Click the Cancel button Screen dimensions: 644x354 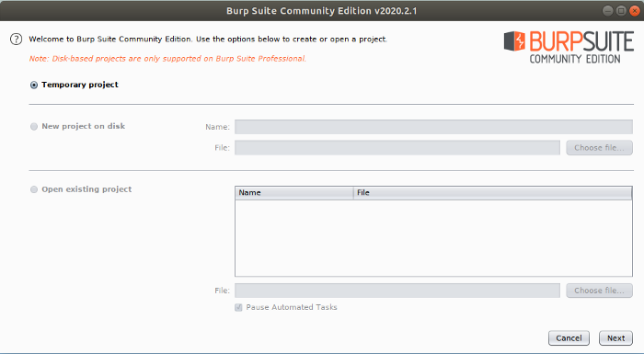click(569, 338)
